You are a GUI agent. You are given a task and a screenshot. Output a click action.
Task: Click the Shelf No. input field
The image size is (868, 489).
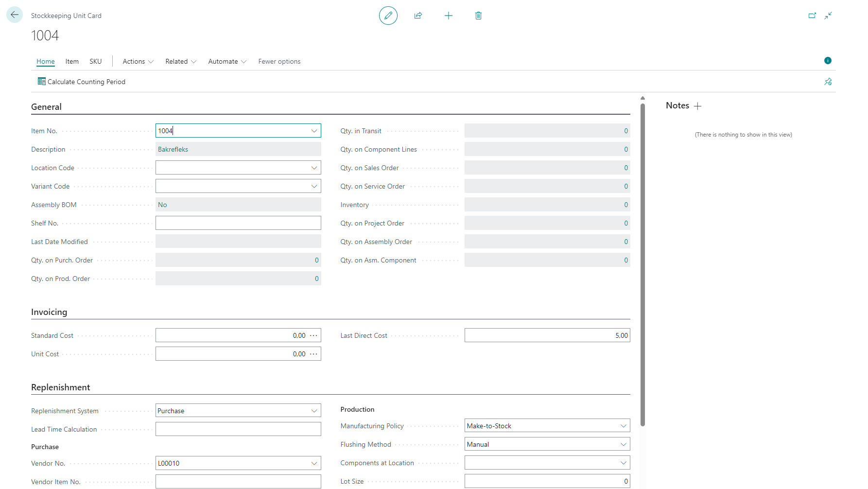(238, 223)
